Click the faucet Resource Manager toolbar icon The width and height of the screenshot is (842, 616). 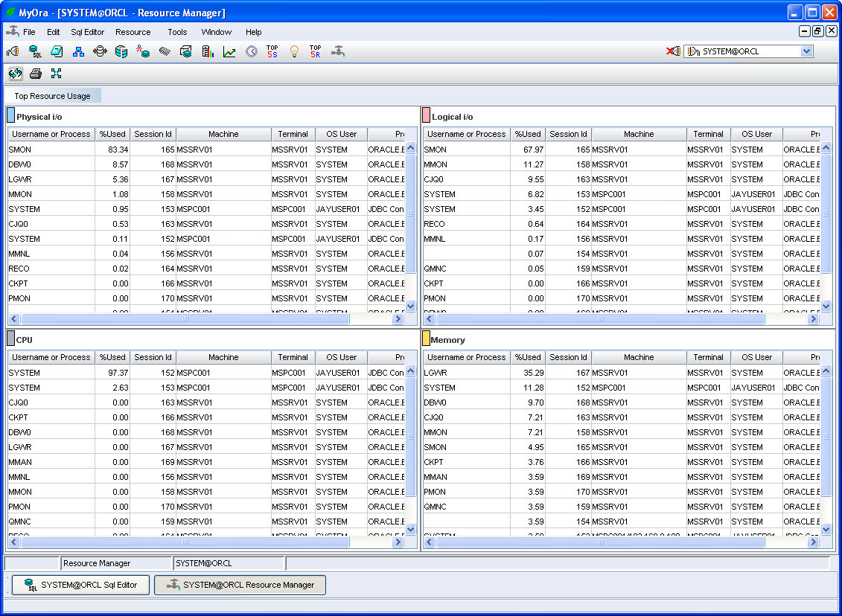(x=338, y=51)
